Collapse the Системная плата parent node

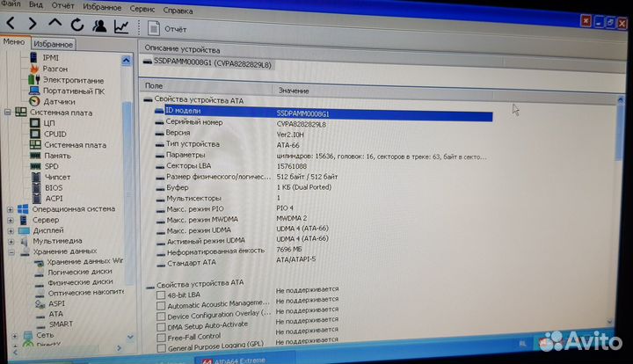7,112
